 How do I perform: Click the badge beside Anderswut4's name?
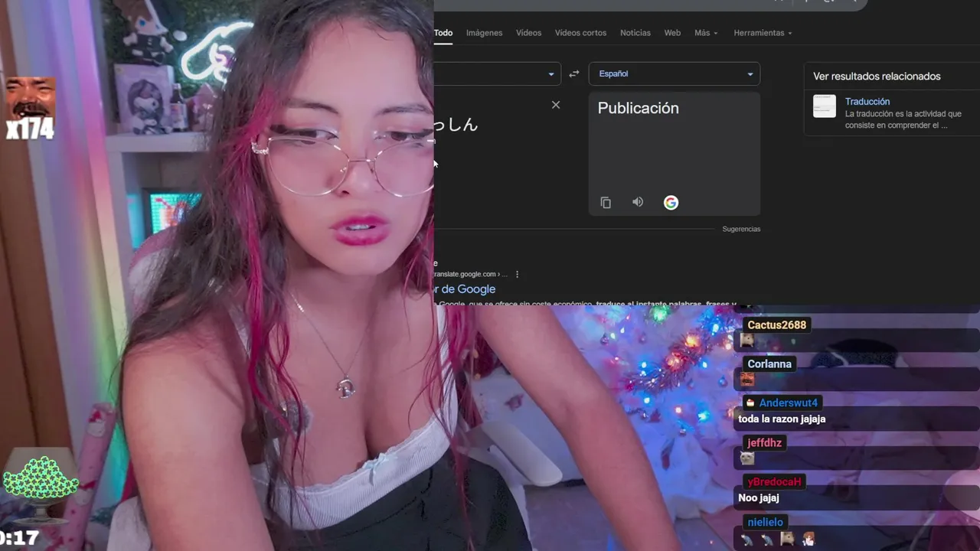750,403
